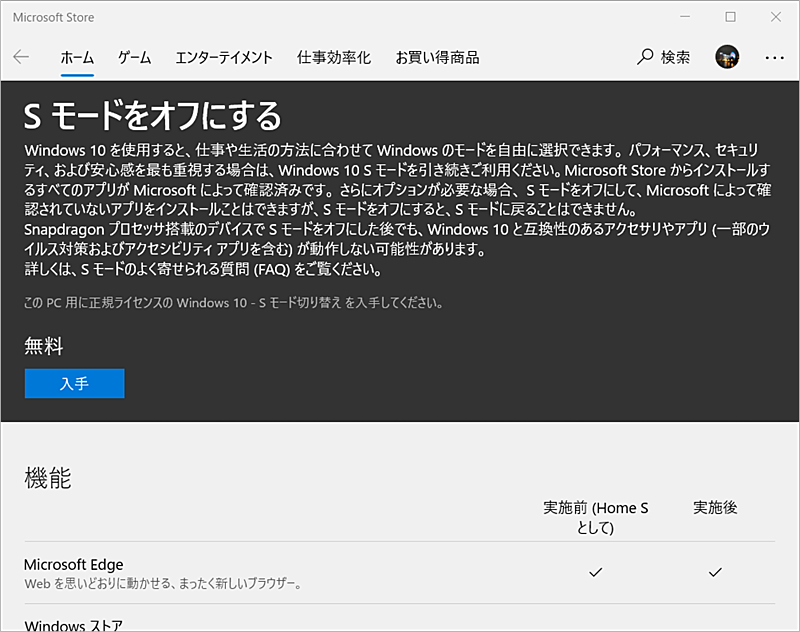800x632 pixels.
Task: Open the search magnifier icon
Action: (645, 57)
